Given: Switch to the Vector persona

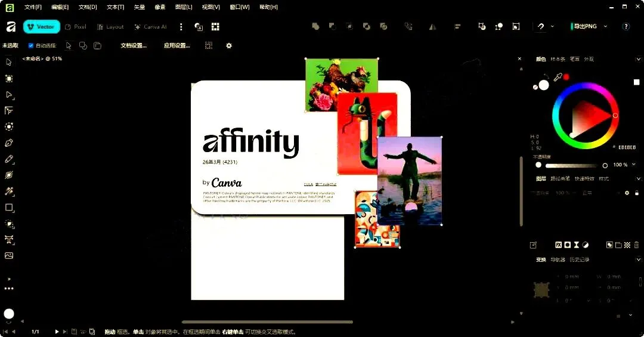Looking at the screenshot, I should 42,27.
